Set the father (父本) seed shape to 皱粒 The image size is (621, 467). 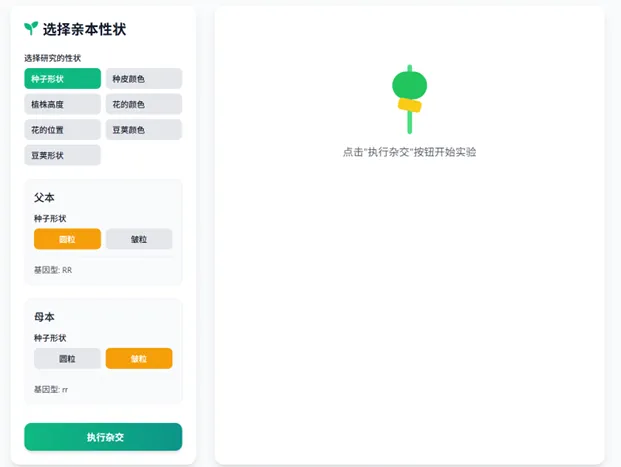coord(139,239)
